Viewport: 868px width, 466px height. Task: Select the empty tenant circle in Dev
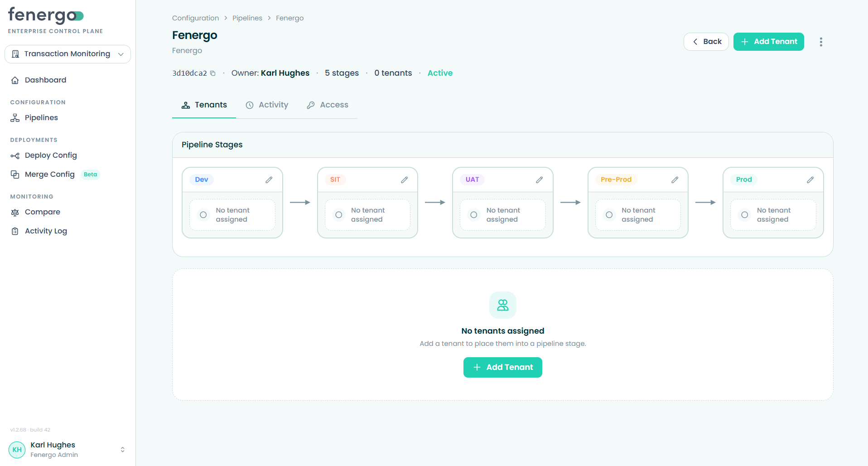203,215
